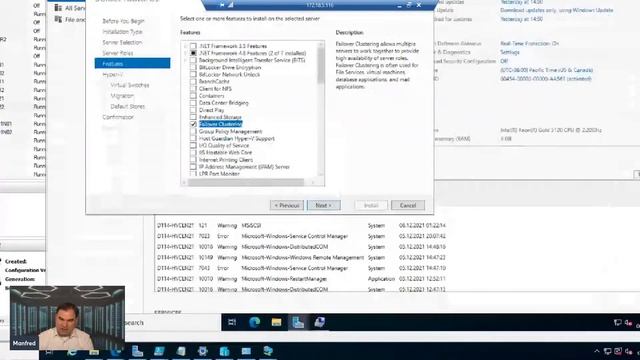Click the features list scroll-up arrow
The width and height of the screenshot is (640, 360).
tap(321, 44)
